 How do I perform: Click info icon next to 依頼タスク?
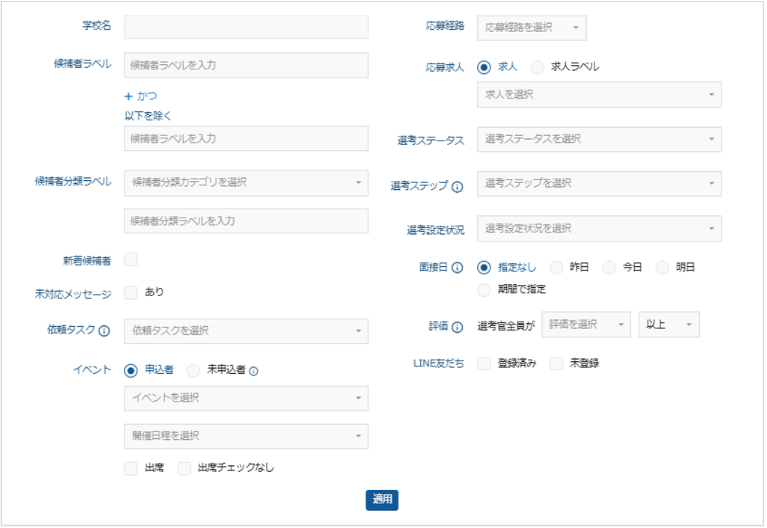[104, 331]
